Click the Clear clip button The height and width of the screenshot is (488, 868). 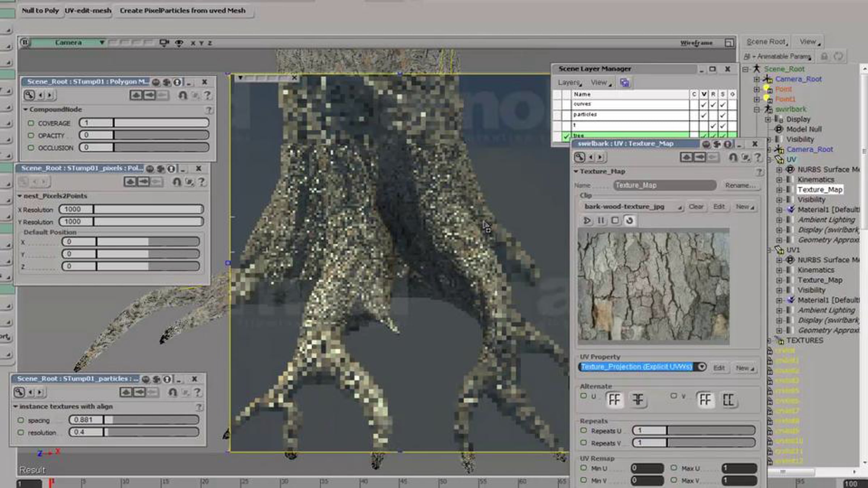click(x=696, y=207)
